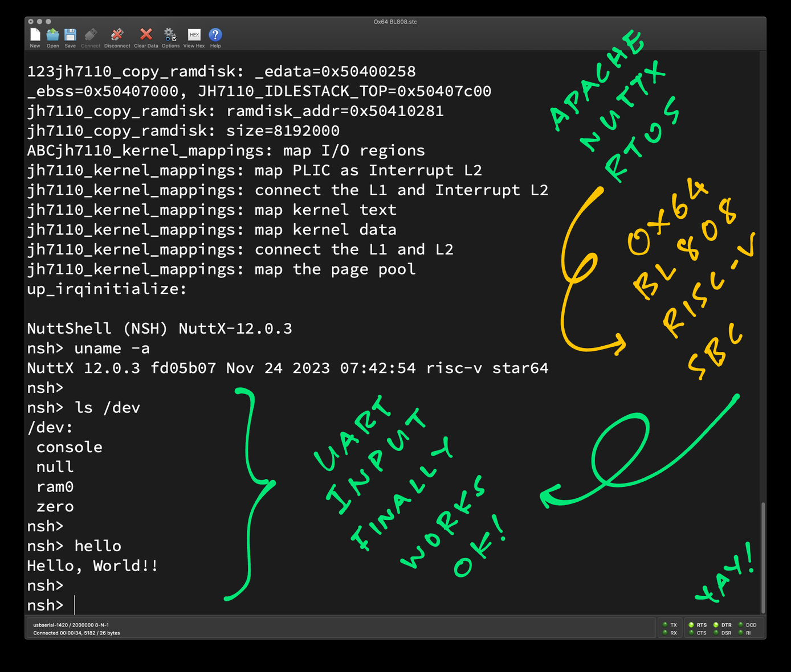Click the CTS status LED
Viewport: 791px width, 672px height.
tap(691, 633)
